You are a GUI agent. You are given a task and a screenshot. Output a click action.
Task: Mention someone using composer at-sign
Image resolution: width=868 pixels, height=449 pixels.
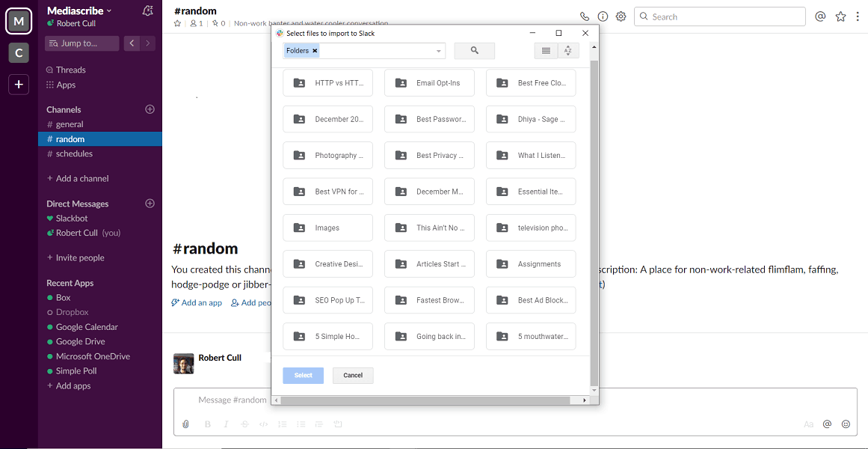pyautogui.click(x=827, y=424)
